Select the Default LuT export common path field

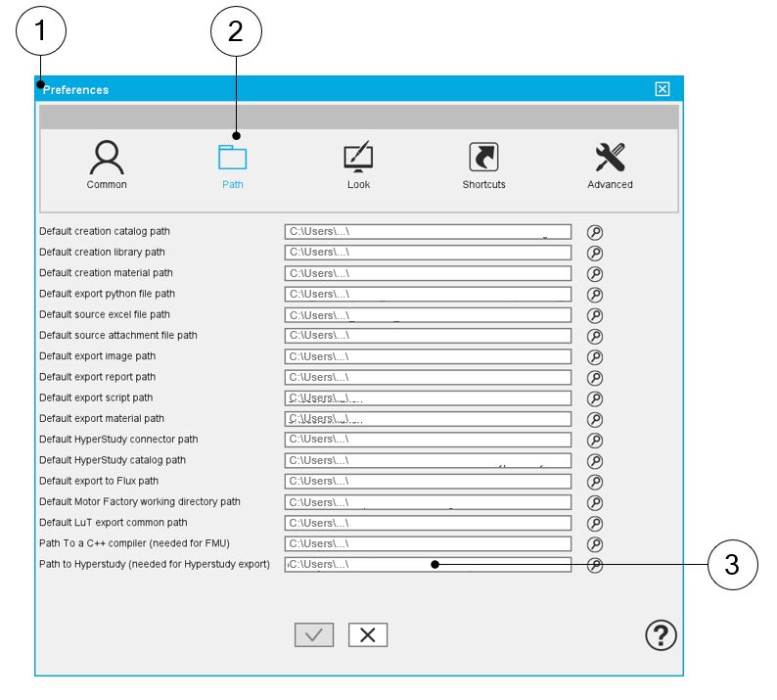428,523
